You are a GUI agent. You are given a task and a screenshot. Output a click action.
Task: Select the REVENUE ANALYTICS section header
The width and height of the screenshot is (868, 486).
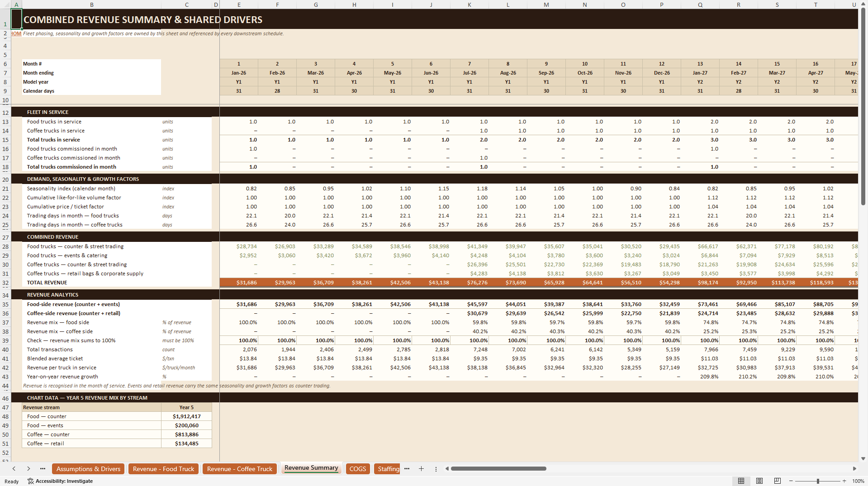[52, 295]
